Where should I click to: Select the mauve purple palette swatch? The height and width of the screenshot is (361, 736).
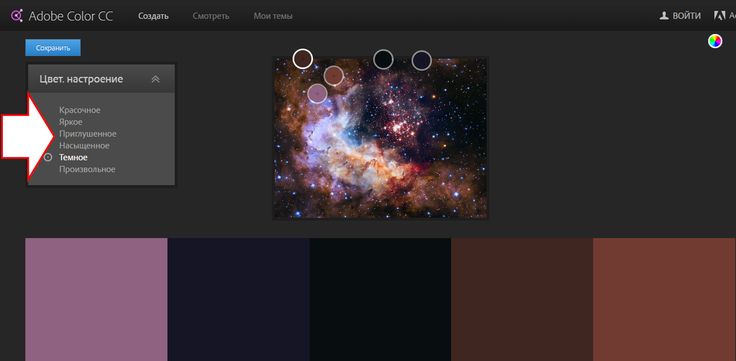click(96, 300)
